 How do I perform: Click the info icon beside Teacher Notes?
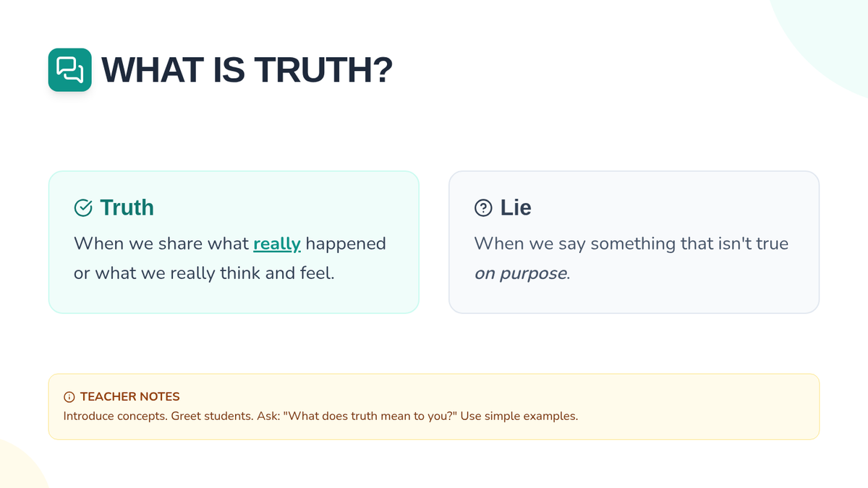click(x=69, y=397)
